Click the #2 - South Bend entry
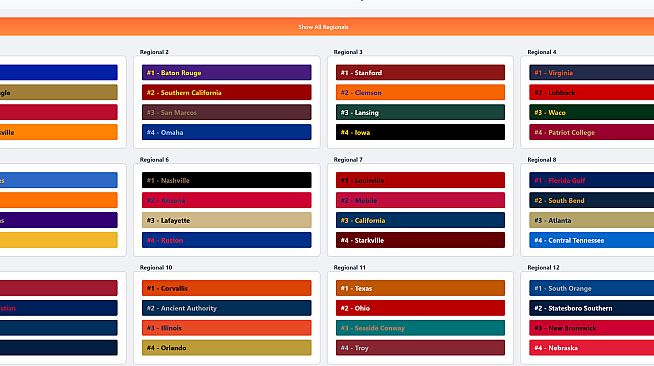 tap(591, 201)
